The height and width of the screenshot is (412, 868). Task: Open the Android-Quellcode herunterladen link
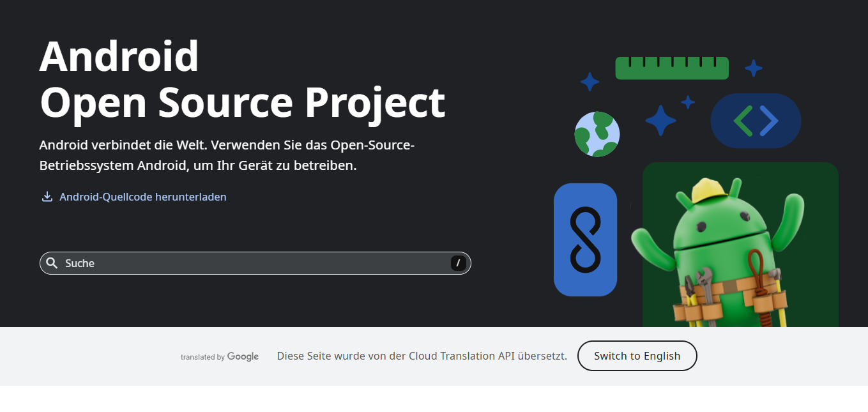142,197
